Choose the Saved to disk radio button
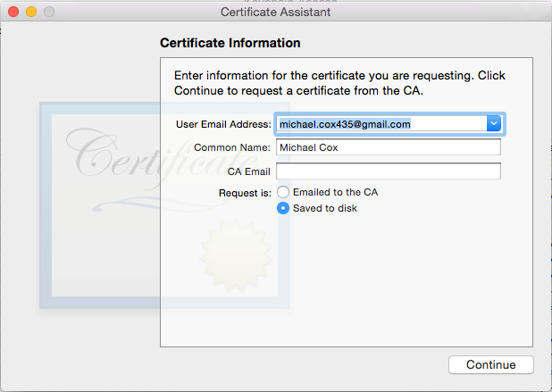 point(283,208)
